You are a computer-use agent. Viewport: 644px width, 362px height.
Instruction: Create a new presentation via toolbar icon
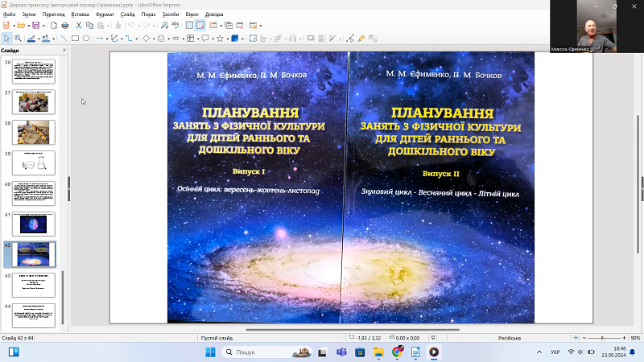click(x=6, y=26)
